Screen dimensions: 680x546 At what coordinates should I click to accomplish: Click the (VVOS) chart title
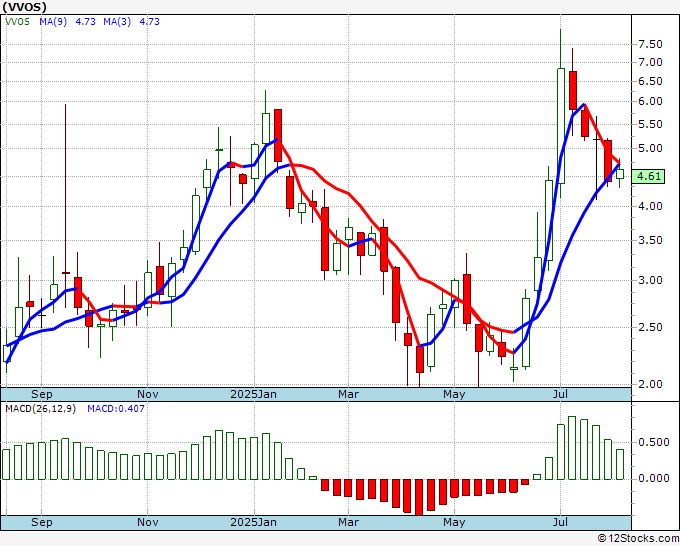point(24,7)
